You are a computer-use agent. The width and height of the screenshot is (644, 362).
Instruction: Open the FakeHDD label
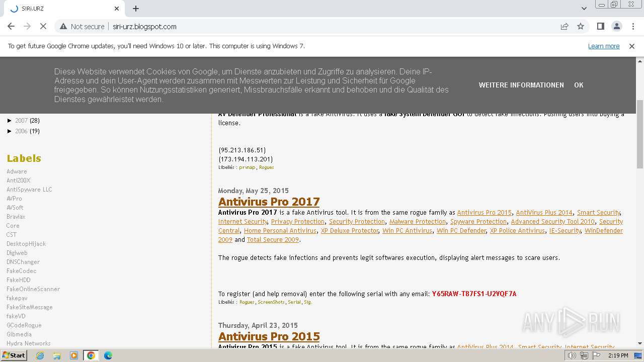pos(18,280)
